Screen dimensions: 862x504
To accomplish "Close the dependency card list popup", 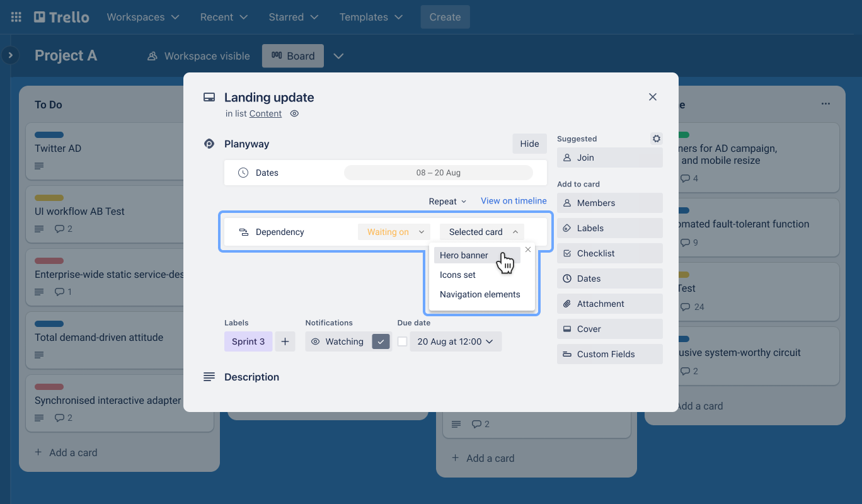I will (528, 249).
